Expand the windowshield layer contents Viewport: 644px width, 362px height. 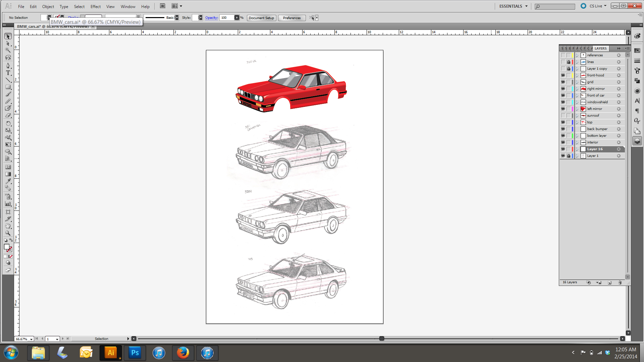click(x=577, y=102)
